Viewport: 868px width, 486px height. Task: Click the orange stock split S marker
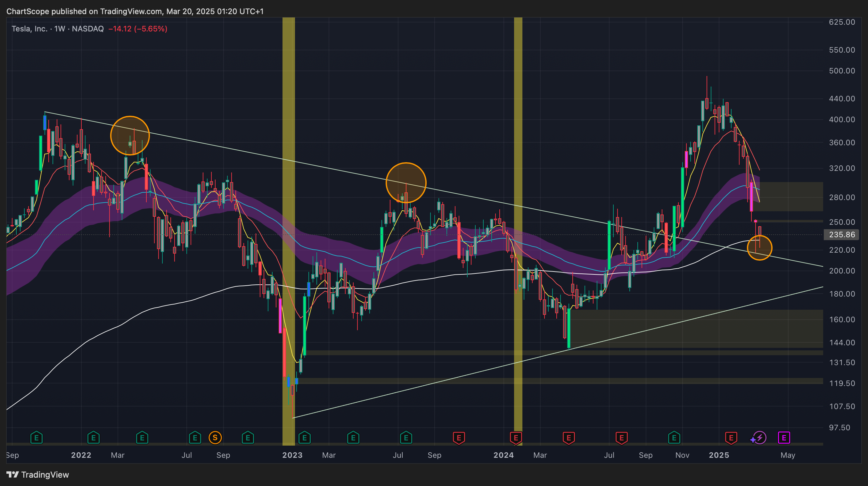(215, 438)
